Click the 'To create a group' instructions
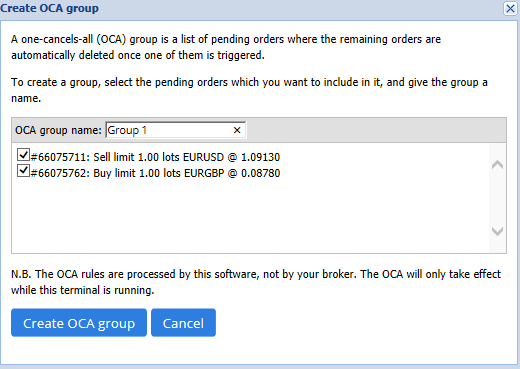Screen dimensions: 520x369 249,90
